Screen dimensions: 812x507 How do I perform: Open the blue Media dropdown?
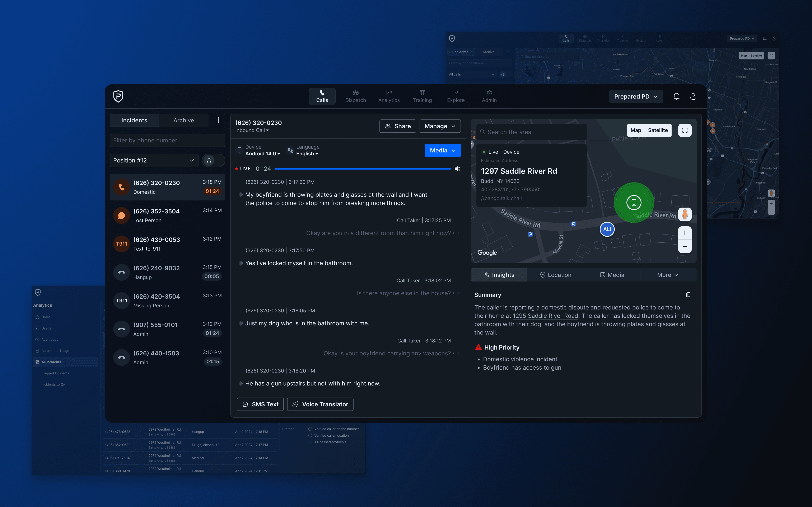point(443,150)
